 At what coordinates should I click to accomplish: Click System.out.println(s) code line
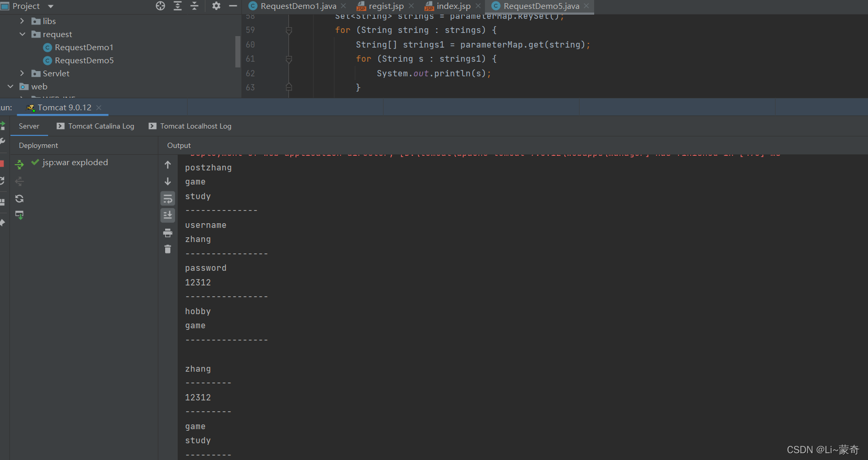(434, 74)
